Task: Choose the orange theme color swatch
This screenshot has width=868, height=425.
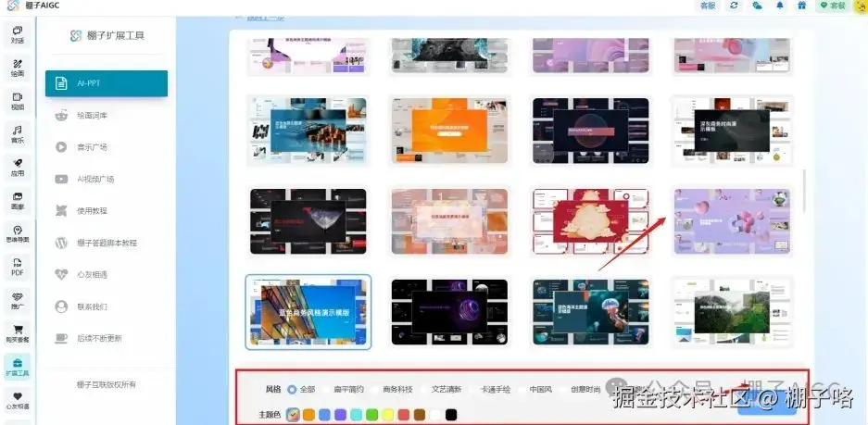Action: tap(308, 415)
